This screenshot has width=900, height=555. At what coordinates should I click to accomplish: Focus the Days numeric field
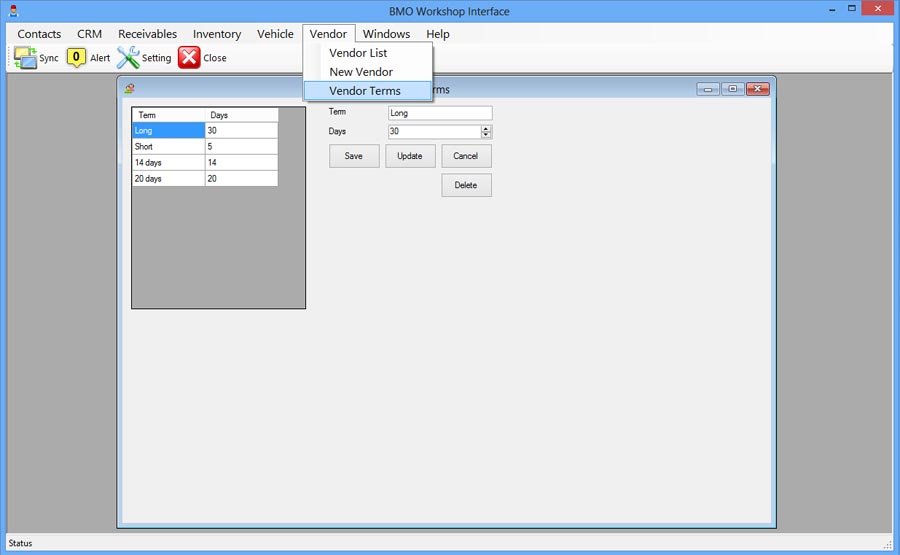click(435, 131)
